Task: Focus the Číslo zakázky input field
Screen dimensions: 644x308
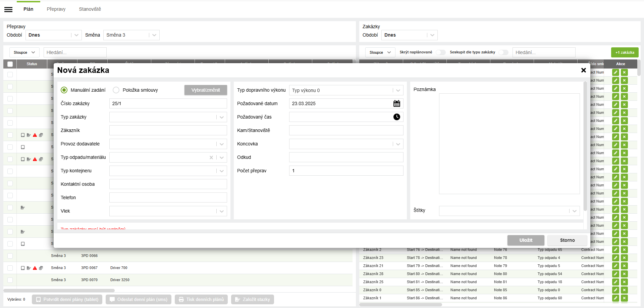Action: [168, 103]
